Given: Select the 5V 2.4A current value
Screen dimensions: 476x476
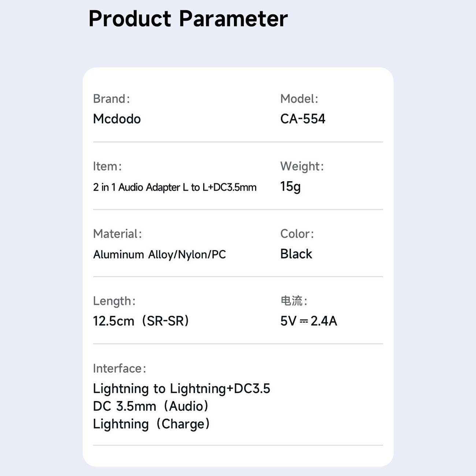Looking at the screenshot, I should pos(309,321).
